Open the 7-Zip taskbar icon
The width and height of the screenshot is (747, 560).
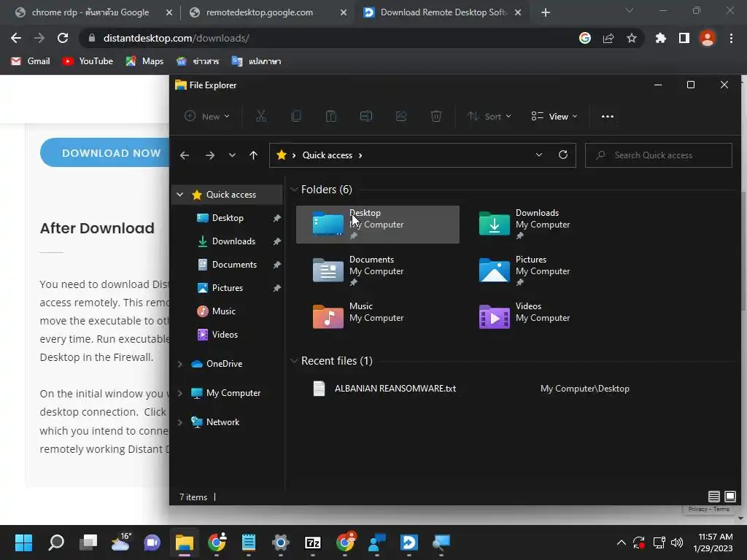(x=313, y=542)
